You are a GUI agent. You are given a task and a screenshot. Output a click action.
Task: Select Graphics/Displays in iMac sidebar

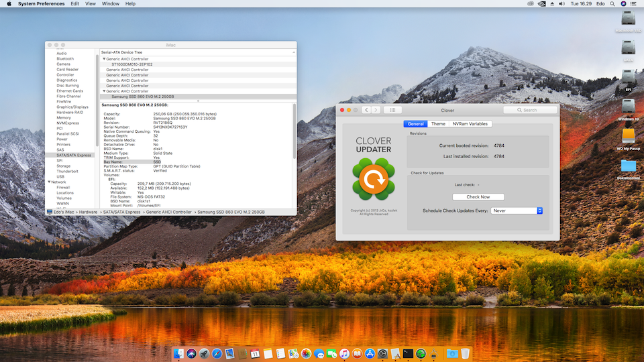pyautogui.click(x=72, y=107)
